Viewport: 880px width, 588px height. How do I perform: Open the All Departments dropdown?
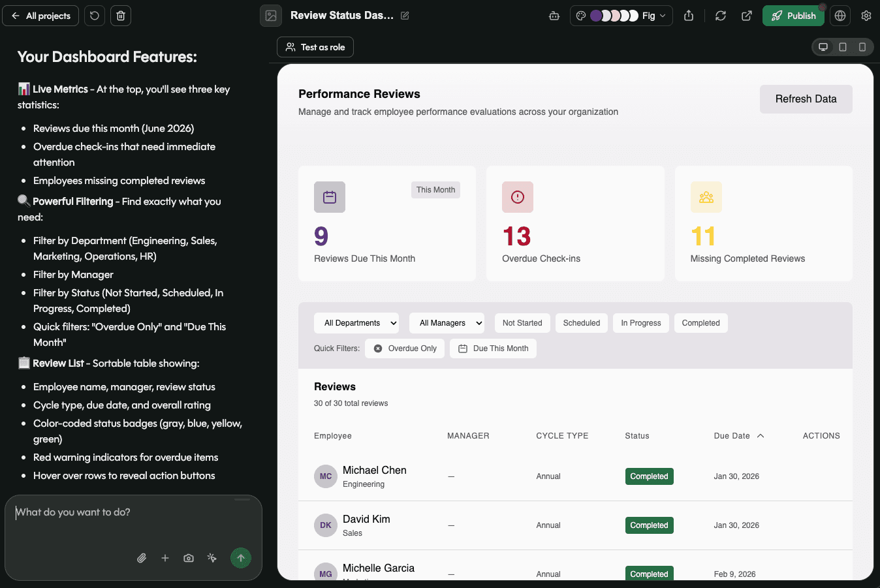pos(356,323)
